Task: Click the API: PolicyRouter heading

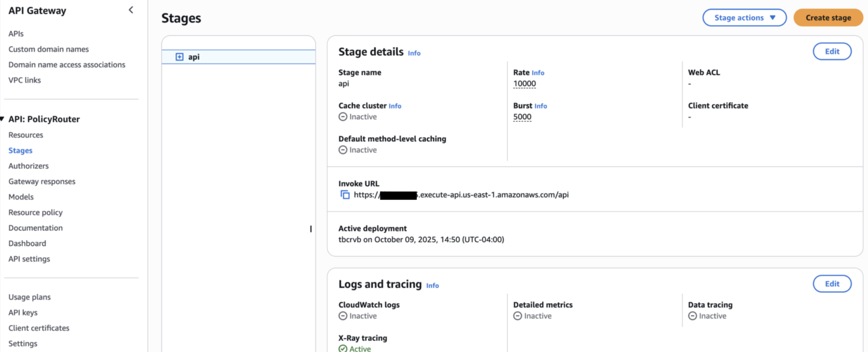Action: point(44,119)
